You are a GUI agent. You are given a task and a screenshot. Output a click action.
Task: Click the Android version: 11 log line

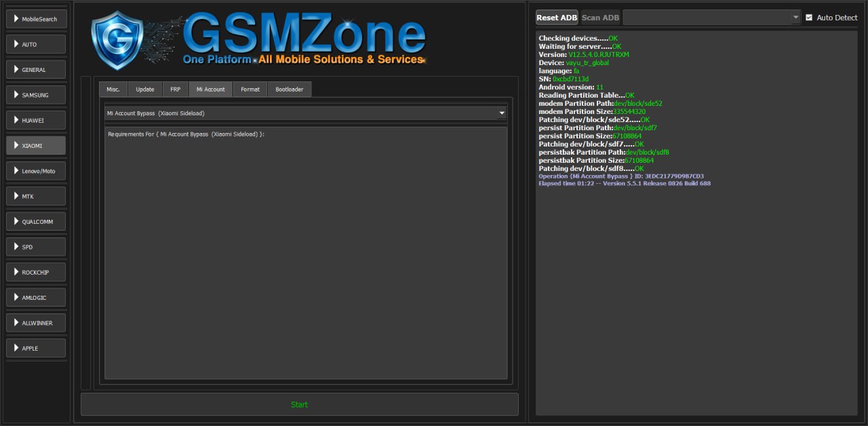click(x=571, y=87)
